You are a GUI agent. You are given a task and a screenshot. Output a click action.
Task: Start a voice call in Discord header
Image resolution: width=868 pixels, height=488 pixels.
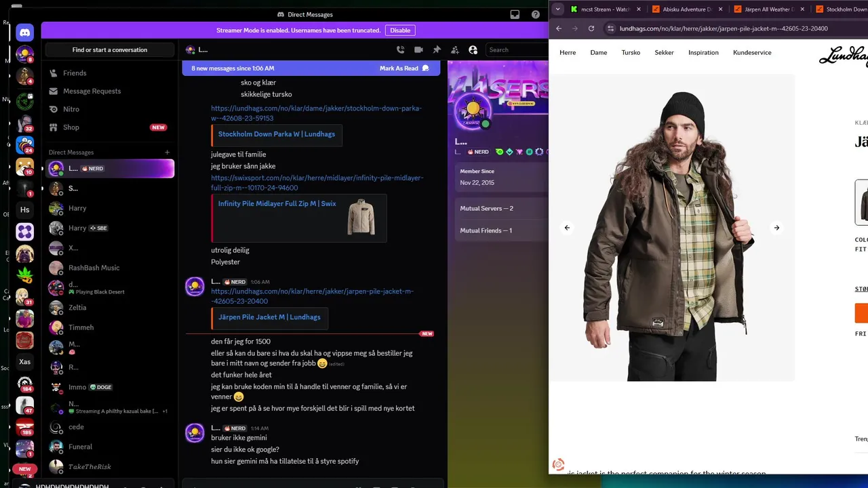pyautogui.click(x=400, y=49)
